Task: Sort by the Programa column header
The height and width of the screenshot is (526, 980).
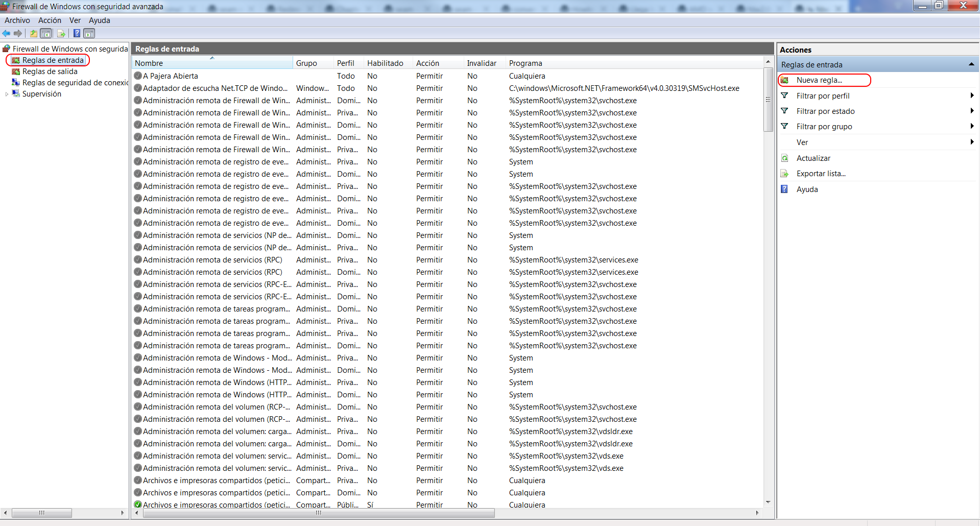Action: [x=634, y=63]
